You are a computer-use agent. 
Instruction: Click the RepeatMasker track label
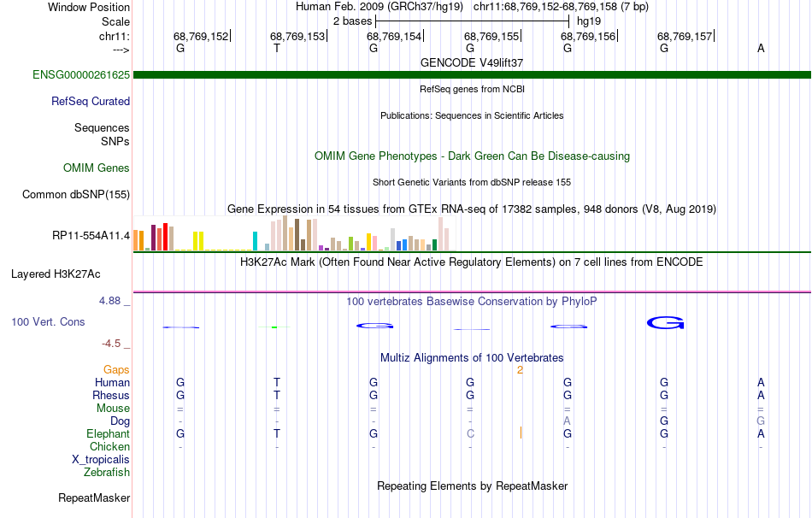click(x=94, y=497)
